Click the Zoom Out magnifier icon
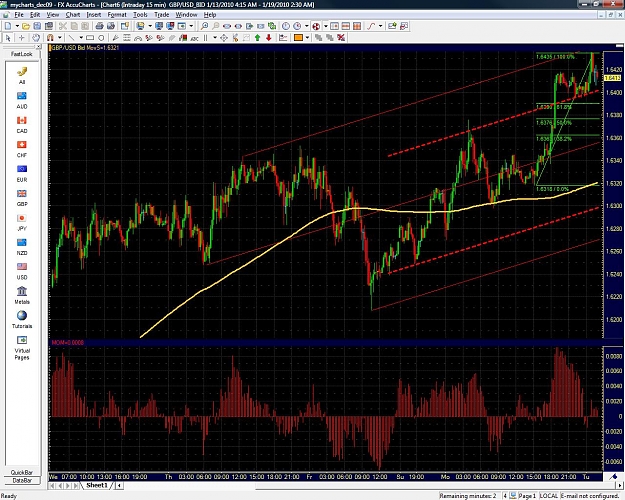 click(216, 26)
